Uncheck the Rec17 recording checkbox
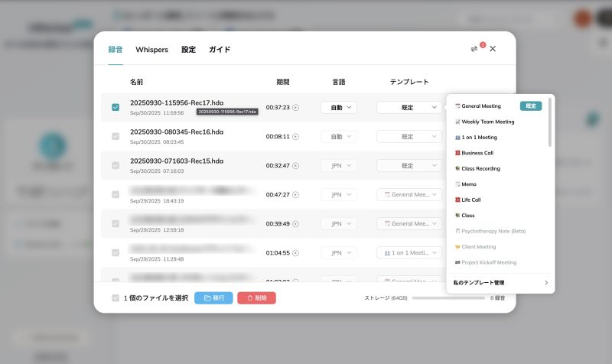Viewport: 612px width, 364px height. [x=116, y=108]
